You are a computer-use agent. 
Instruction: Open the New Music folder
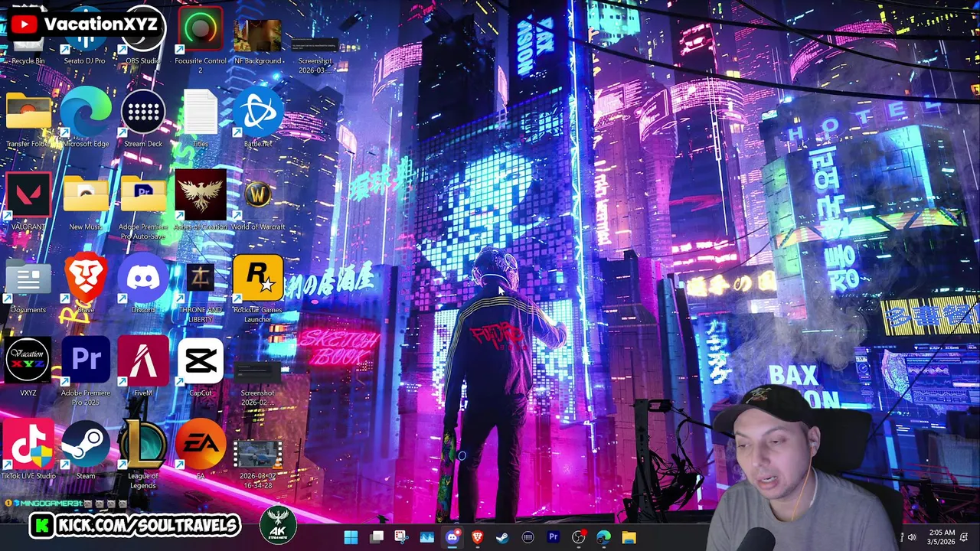86,202
